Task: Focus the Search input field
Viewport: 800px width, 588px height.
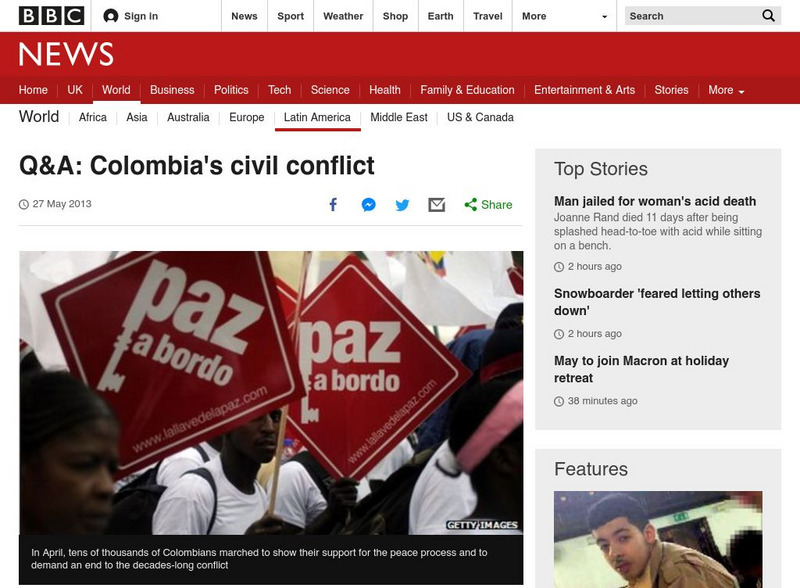Action: coord(692,16)
